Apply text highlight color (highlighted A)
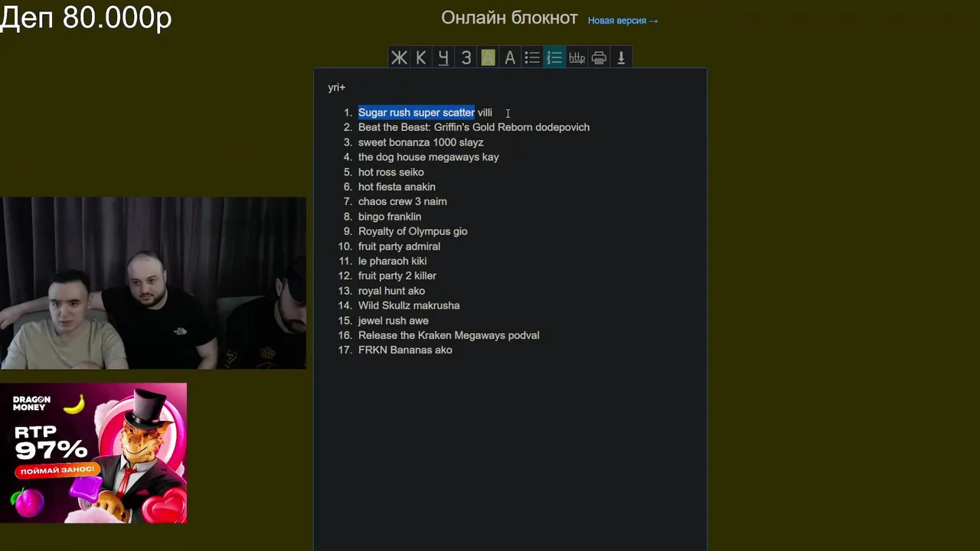This screenshot has height=551, width=980. click(x=488, y=57)
